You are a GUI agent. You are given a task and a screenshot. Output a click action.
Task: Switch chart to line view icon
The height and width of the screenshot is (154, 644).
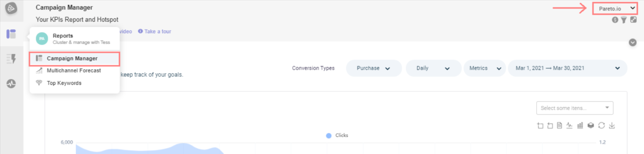click(569, 126)
